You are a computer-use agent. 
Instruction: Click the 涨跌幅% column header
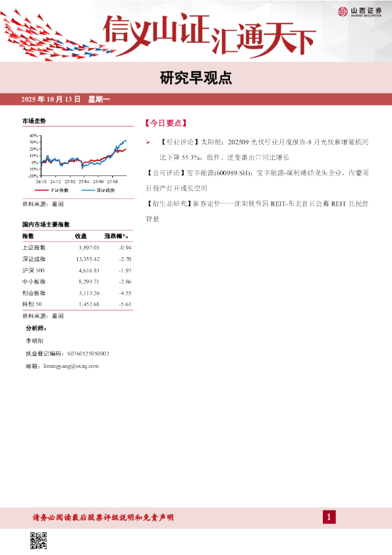(116, 236)
